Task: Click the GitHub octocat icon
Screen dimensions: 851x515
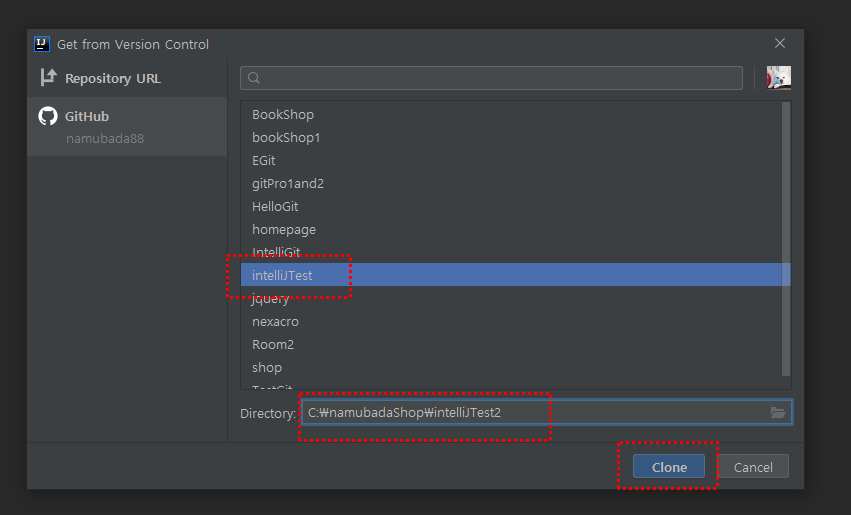Action: [x=48, y=116]
